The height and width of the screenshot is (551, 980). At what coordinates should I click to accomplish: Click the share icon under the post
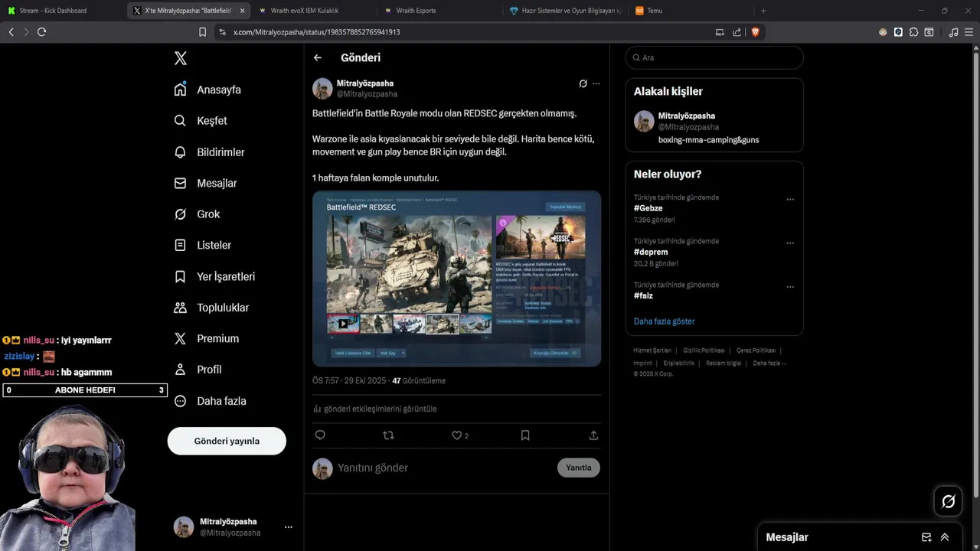[x=593, y=435]
